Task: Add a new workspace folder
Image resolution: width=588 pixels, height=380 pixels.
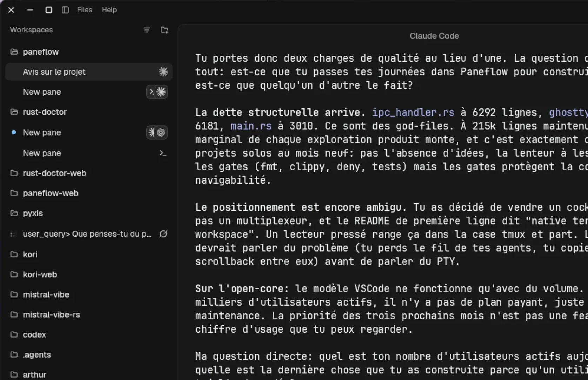Action: pos(164,30)
